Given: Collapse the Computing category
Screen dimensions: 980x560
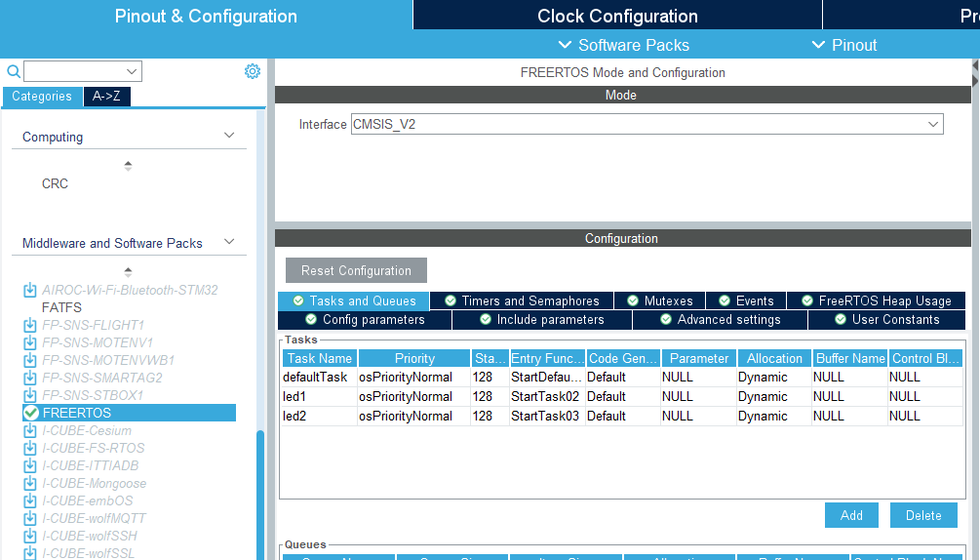Looking at the screenshot, I should [x=229, y=136].
